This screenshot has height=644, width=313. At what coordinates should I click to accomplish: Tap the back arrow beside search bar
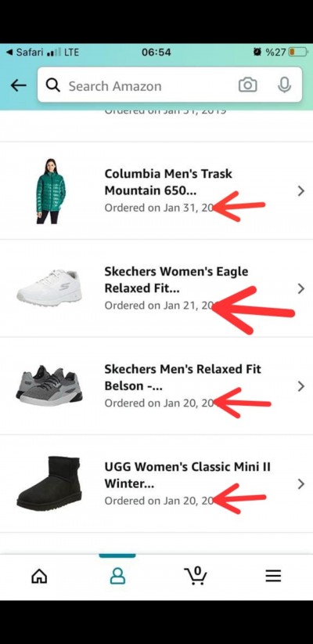click(x=19, y=85)
